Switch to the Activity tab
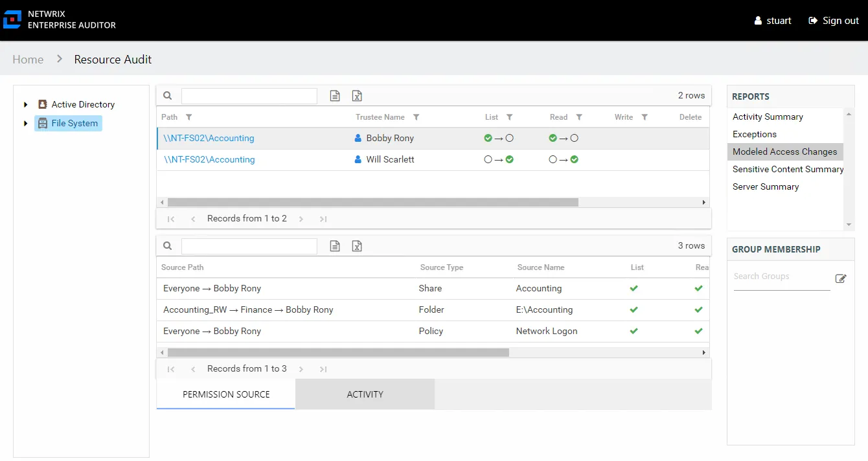 coord(365,394)
